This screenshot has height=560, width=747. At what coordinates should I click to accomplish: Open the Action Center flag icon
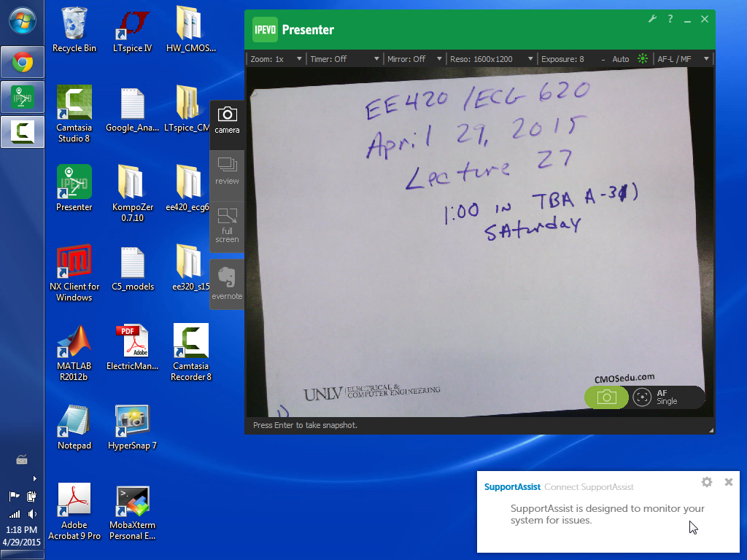click(14, 496)
